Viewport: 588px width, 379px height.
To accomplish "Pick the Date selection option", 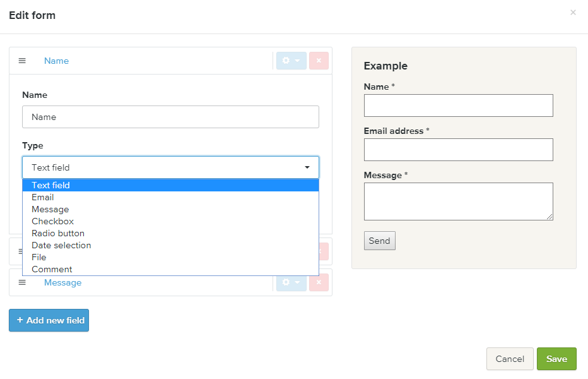I will pyautogui.click(x=61, y=245).
